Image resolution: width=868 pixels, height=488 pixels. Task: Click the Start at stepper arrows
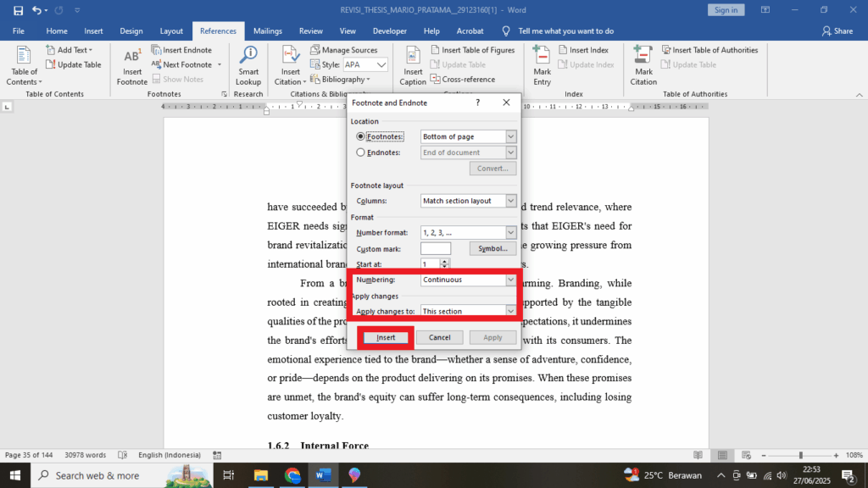(x=444, y=264)
